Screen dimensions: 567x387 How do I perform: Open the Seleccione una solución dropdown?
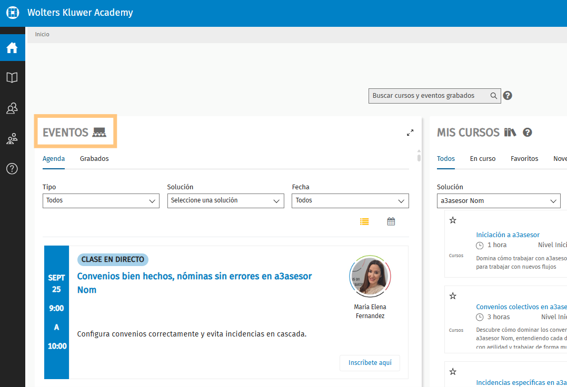(x=226, y=201)
